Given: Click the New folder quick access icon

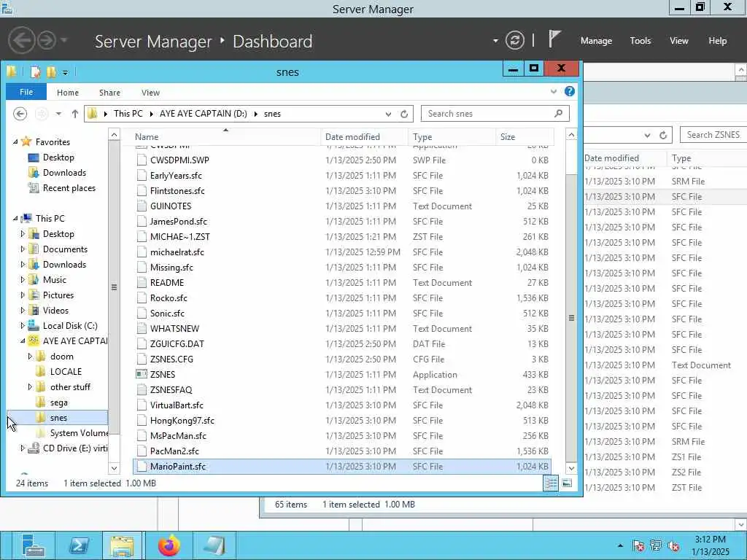Looking at the screenshot, I should pyautogui.click(x=50, y=72).
